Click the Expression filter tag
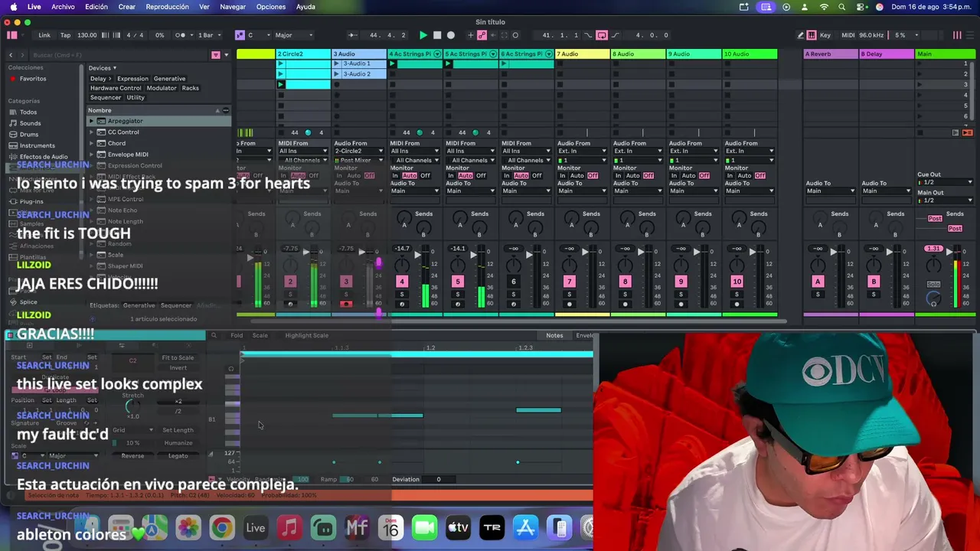980x551 pixels. pos(132,79)
